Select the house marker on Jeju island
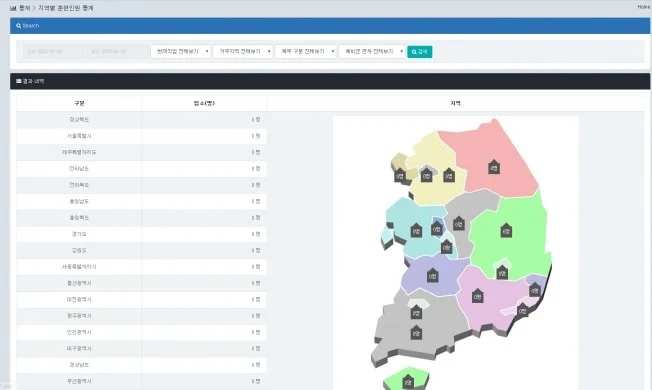This screenshot has width=652, height=390. [408, 382]
